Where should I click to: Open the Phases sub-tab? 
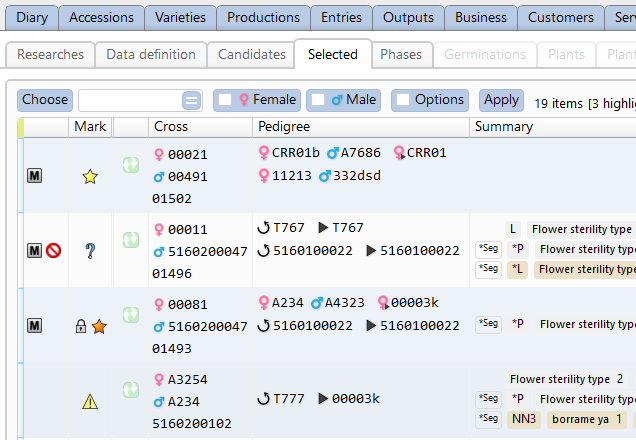pos(402,54)
